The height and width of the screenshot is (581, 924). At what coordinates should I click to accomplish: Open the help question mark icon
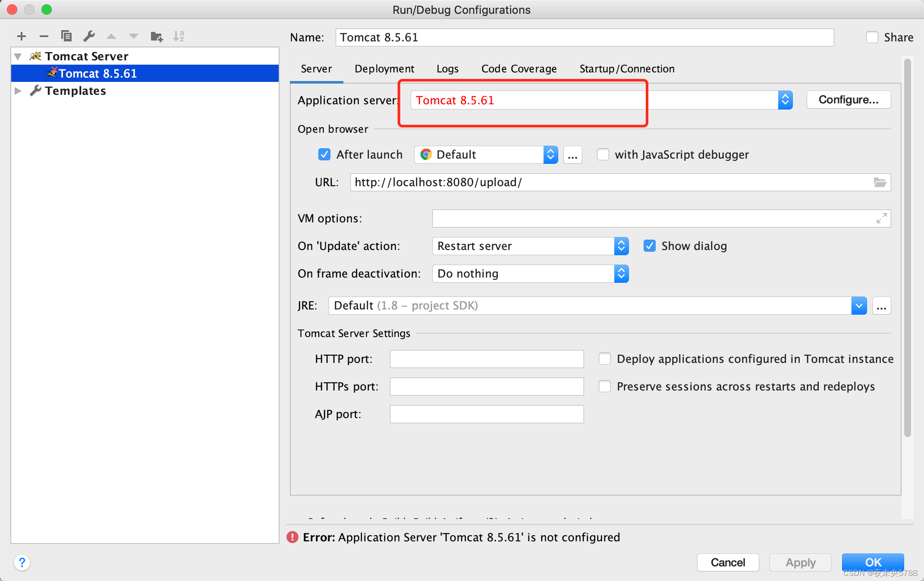click(22, 562)
